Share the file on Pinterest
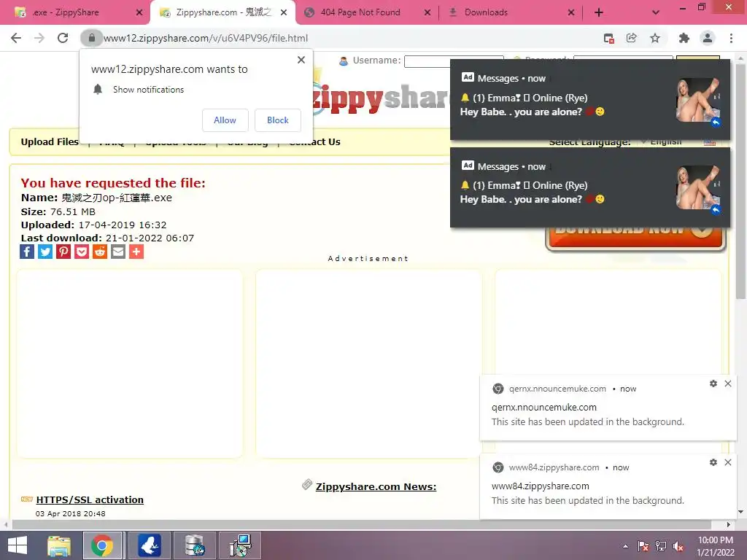The image size is (747, 560). click(x=63, y=252)
